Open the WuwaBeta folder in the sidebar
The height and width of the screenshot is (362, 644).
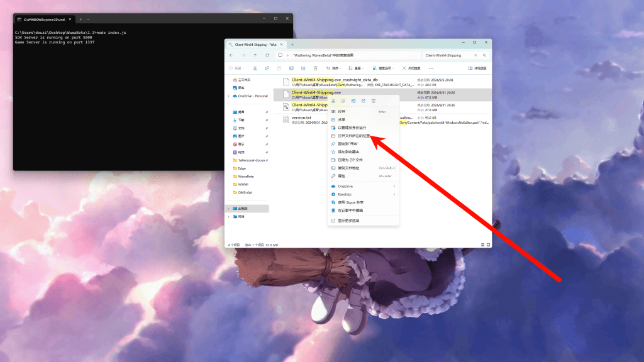point(245,177)
